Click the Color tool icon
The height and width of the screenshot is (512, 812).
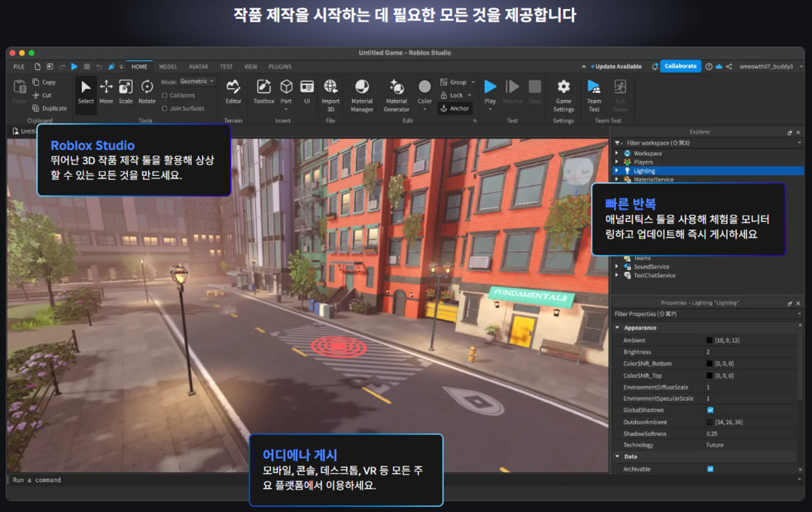pos(424,87)
